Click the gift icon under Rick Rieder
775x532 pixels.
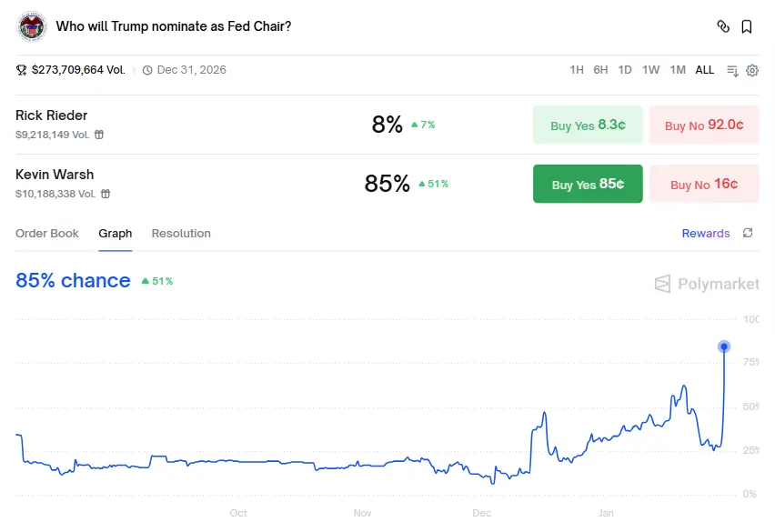[x=99, y=135]
